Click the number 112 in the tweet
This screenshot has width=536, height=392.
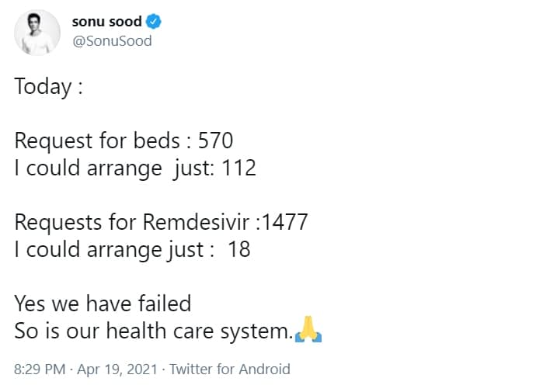[x=239, y=168]
